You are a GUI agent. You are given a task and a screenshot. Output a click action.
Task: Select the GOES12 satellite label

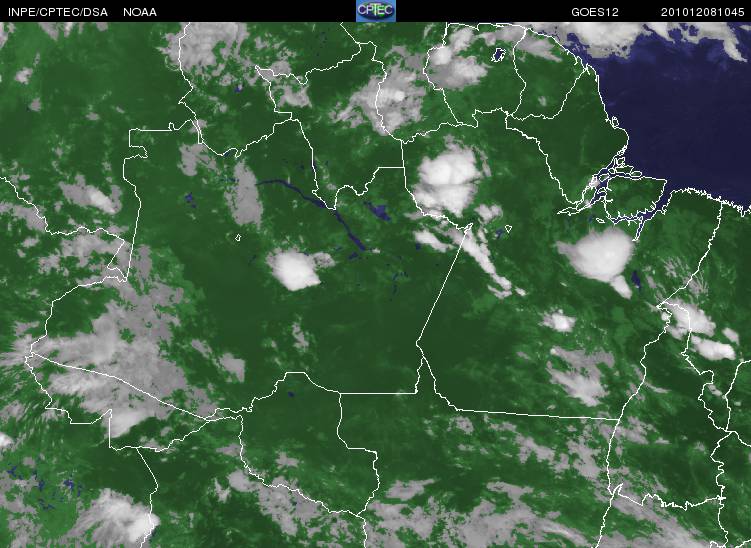(x=595, y=12)
